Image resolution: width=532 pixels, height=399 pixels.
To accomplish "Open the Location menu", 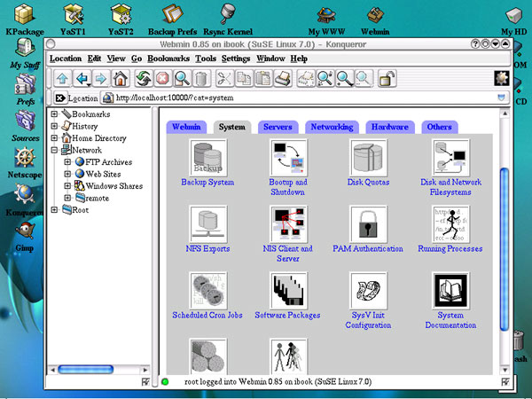I will pos(66,59).
